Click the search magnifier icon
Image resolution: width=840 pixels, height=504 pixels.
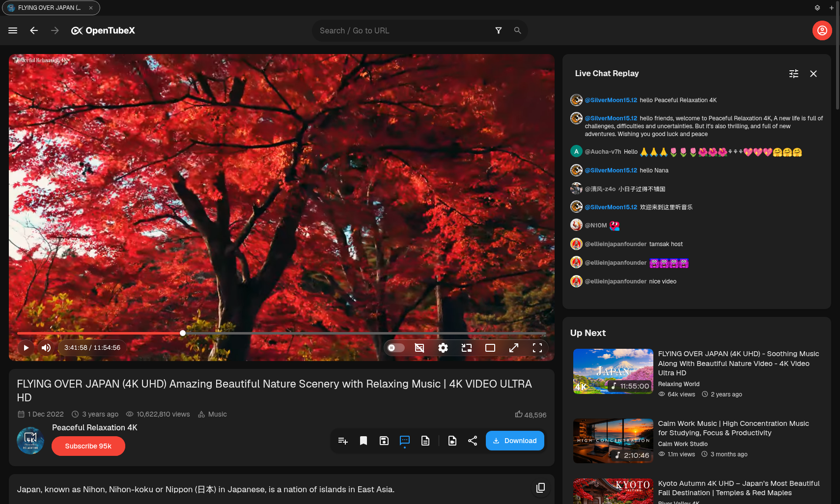[x=518, y=30]
